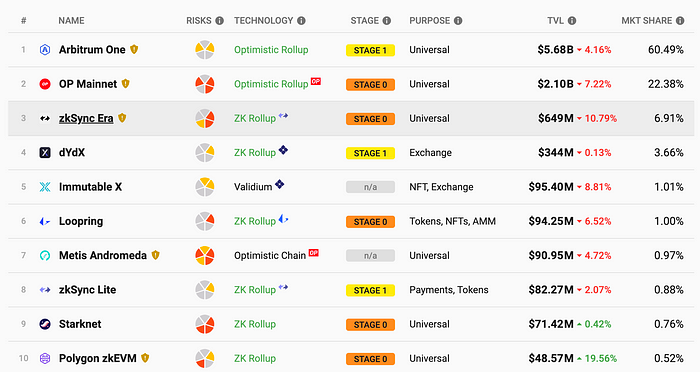Click the 6.91% market share value

click(x=669, y=118)
